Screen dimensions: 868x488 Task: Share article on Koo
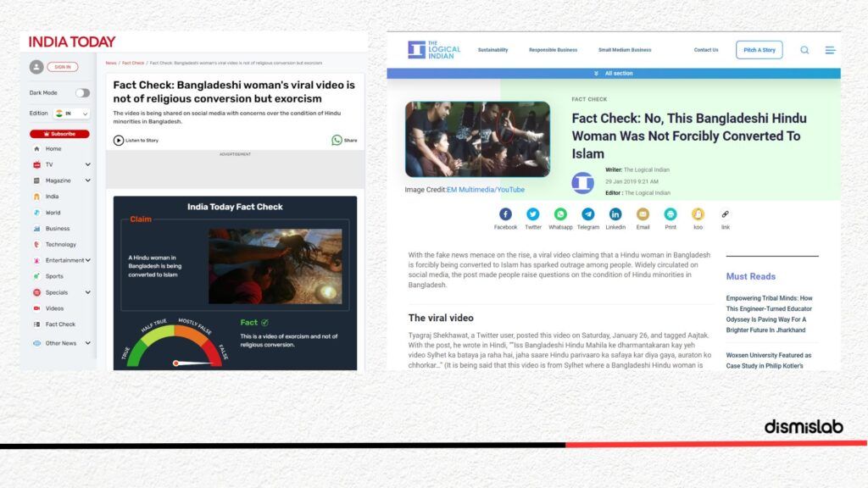(x=698, y=214)
